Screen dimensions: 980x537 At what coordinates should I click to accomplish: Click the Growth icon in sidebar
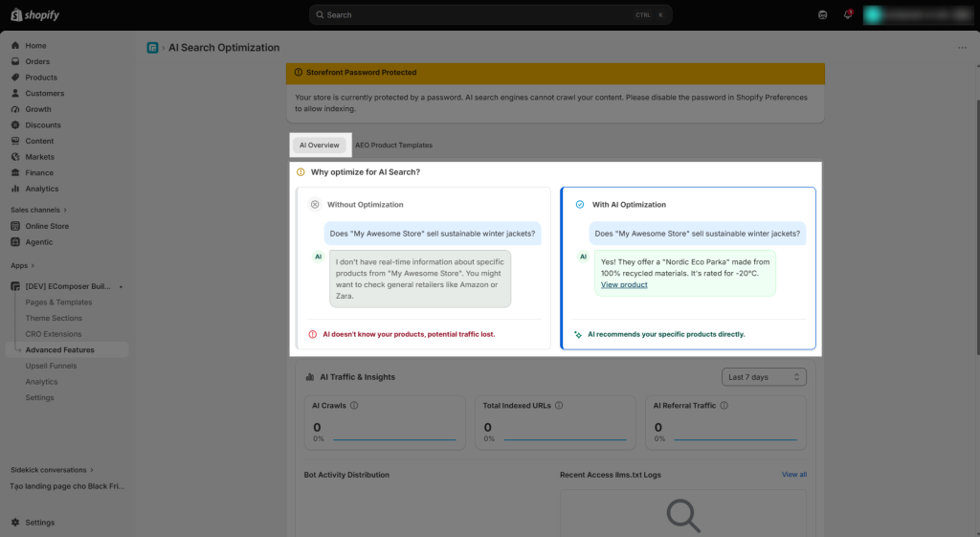[x=15, y=109]
